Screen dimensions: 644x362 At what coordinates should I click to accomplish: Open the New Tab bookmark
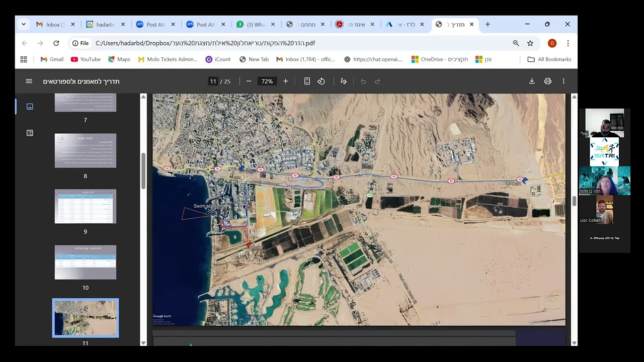click(x=254, y=59)
